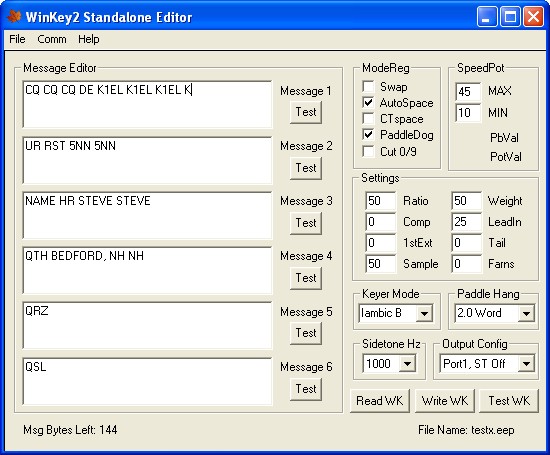Uncheck the AutoSpace option

pyautogui.click(x=368, y=102)
